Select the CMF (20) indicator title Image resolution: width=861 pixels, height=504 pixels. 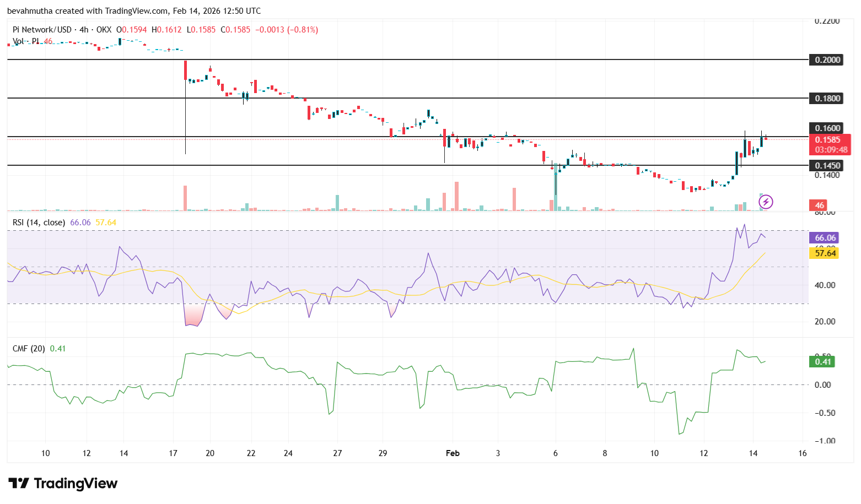tap(28, 348)
